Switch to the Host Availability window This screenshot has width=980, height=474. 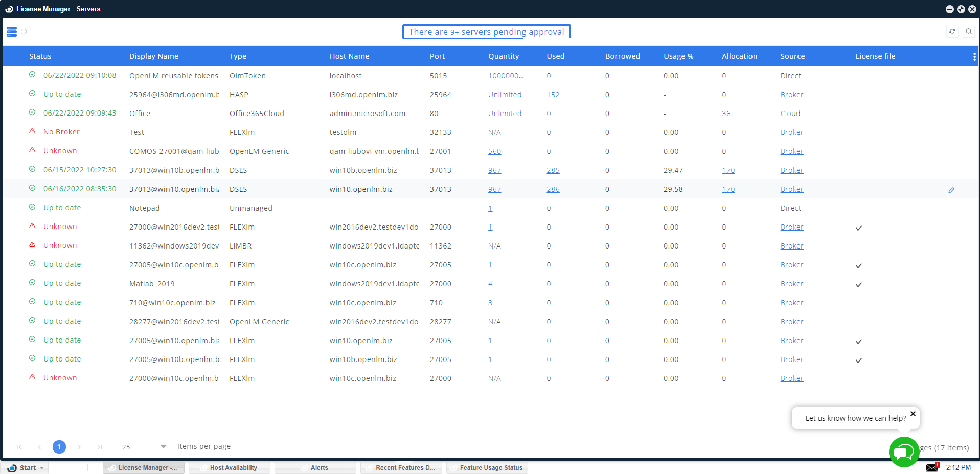point(229,467)
